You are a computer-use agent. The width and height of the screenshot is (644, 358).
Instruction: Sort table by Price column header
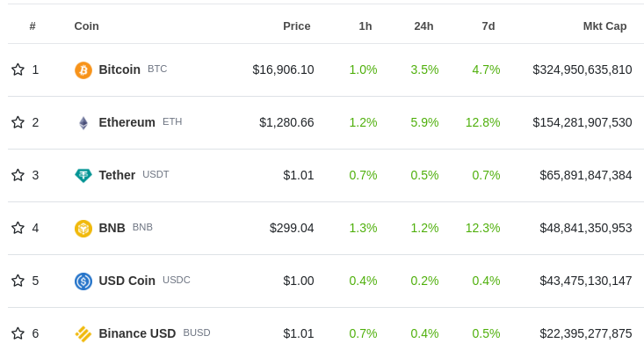[296, 26]
